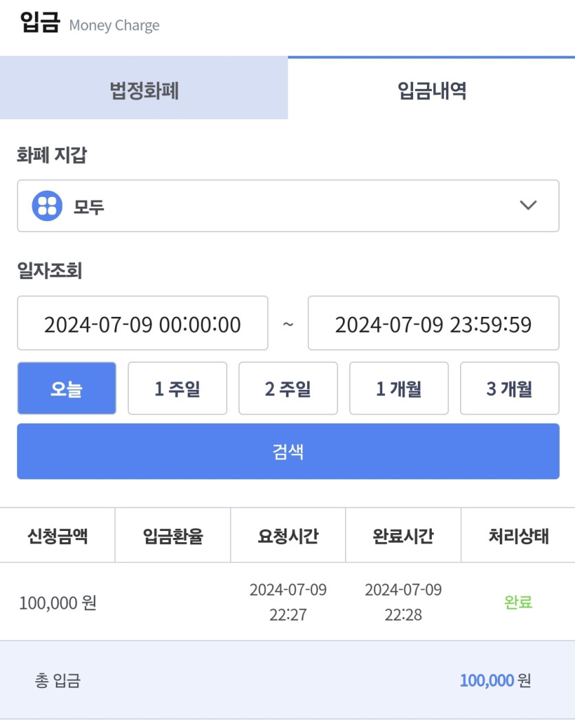The image size is (575, 728).
Task: Click the 요청시간 column header
Action: [x=288, y=536]
